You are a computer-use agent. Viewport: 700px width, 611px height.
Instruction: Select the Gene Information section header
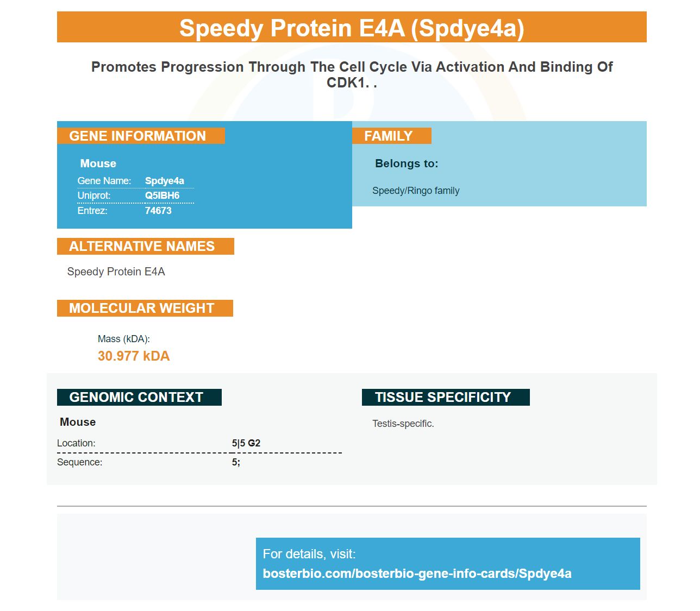[x=141, y=136]
